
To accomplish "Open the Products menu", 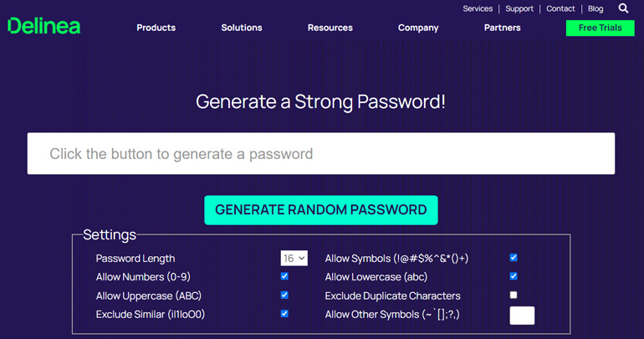I will tap(156, 28).
